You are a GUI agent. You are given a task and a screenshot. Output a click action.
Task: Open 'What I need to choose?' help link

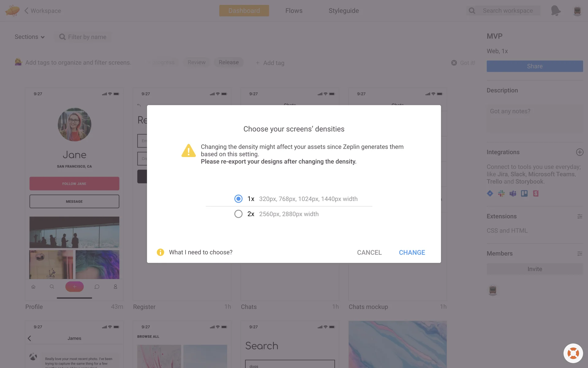click(x=201, y=252)
